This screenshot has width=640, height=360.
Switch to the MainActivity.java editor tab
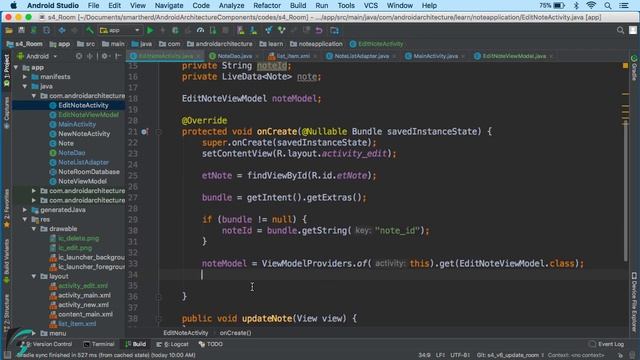click(435, 56)
